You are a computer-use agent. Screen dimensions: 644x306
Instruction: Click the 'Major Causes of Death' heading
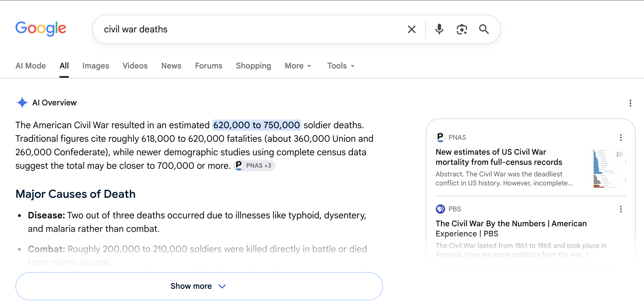76,194
